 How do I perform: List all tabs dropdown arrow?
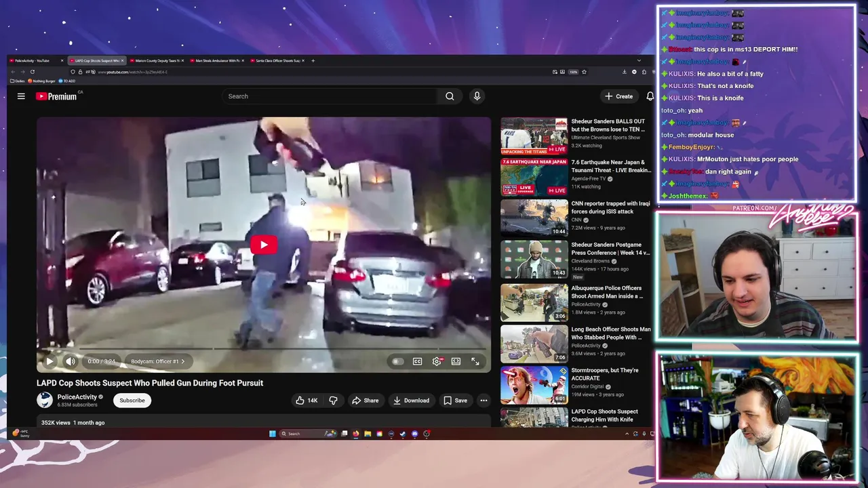[x=639, y=60]
